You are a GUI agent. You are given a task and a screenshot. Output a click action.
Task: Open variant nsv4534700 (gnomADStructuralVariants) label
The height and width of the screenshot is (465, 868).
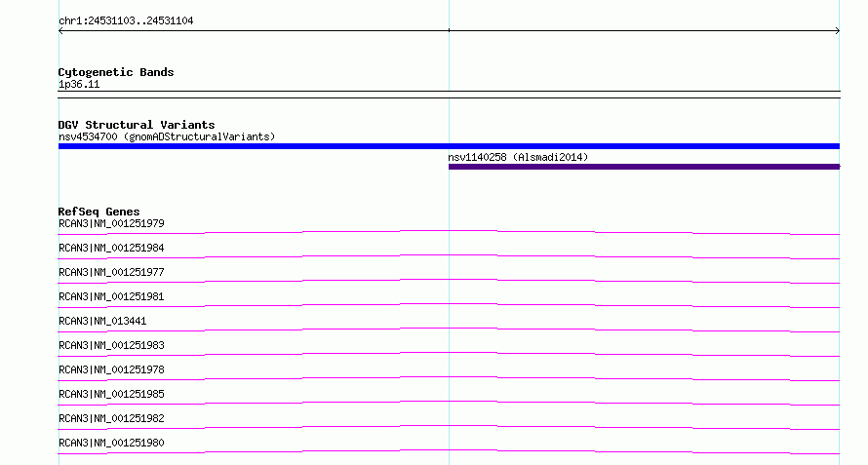(x=167, y=136)
